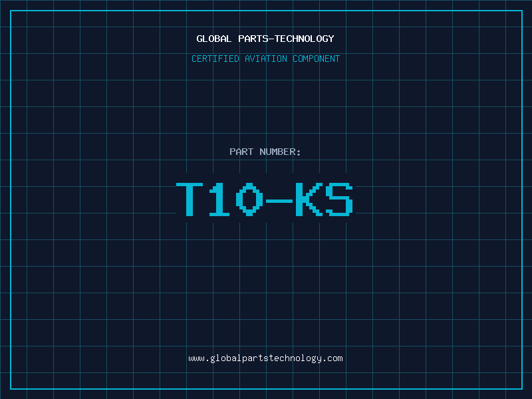532x399 pixels.
Task: Click the 'PART NUMBER:' label
Action: pyautogui.click(x=265, y=152)
